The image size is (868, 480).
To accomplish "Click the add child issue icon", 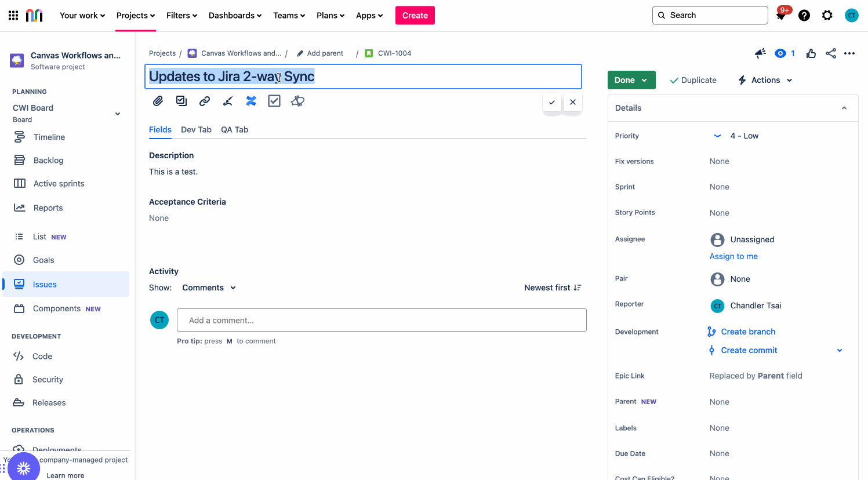I will [x=181, y=101].
